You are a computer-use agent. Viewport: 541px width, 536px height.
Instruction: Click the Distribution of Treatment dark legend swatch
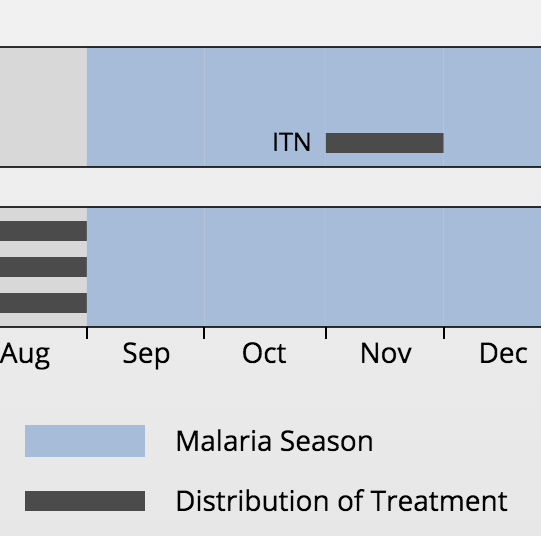tap(85, 501)
